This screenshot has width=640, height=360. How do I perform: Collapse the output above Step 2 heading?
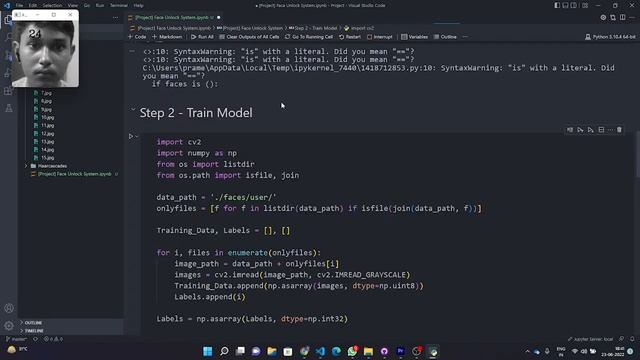point(132,51)
